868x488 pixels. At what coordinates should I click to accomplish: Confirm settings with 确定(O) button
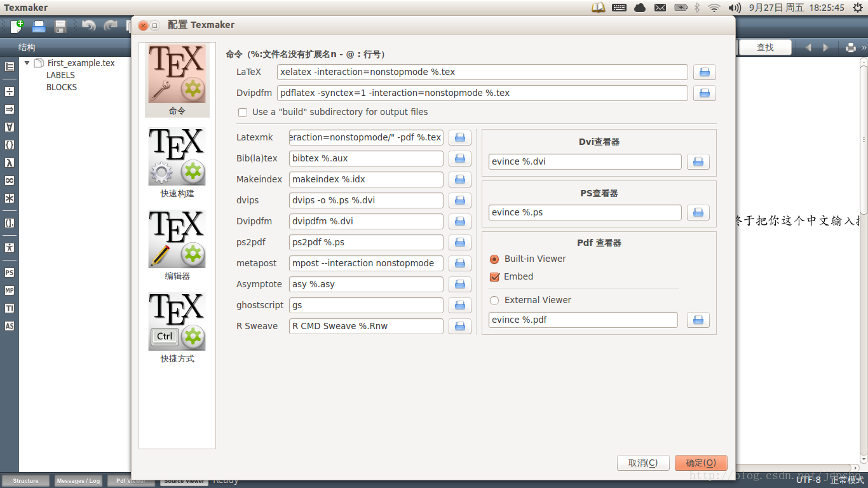(x=701, y=463)
